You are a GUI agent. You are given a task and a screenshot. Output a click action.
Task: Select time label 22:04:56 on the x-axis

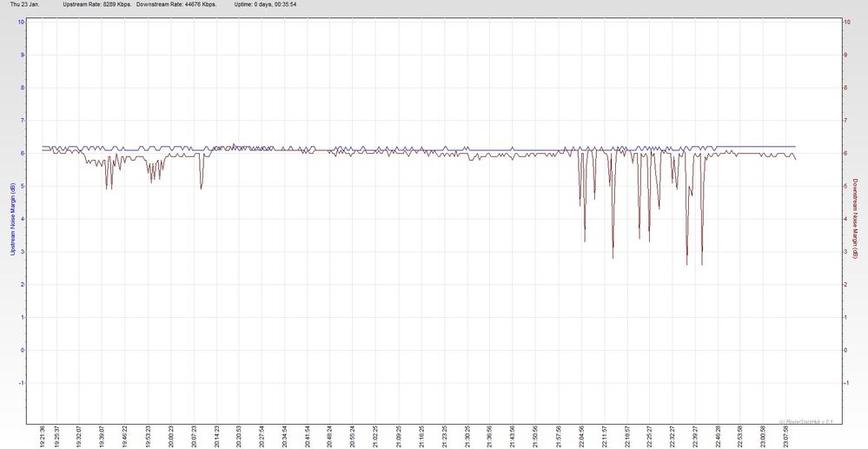click(580, 436)
